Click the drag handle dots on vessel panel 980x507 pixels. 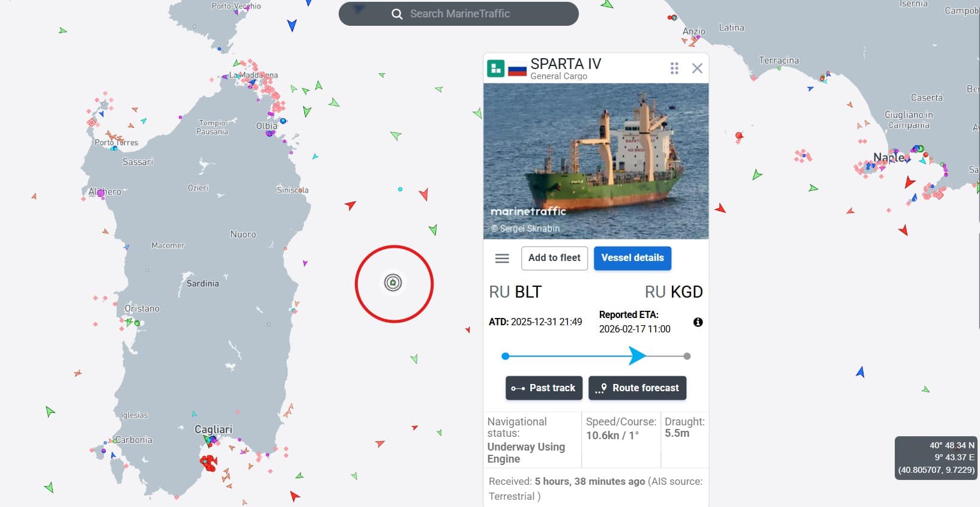(674, 68)
